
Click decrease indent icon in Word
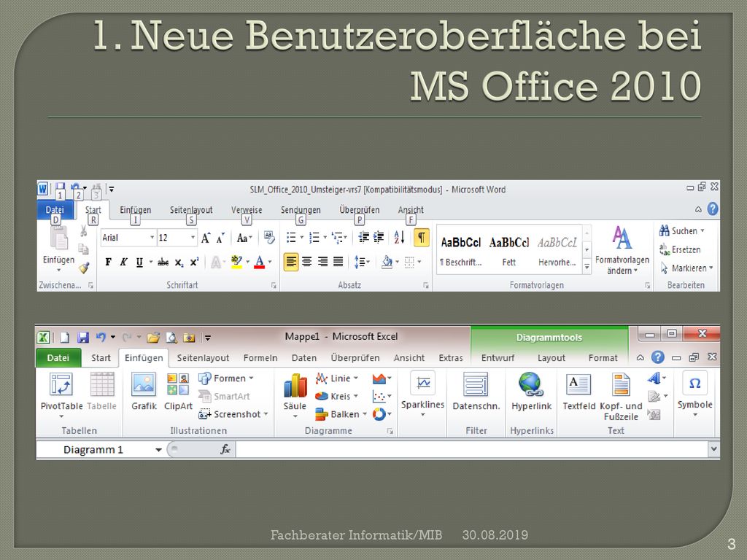(363, 237)
